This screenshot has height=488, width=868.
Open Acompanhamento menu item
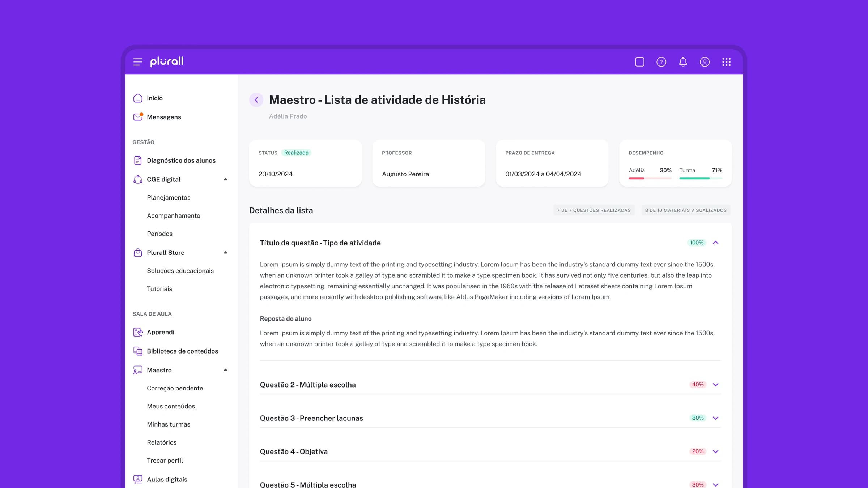coord(174,216)
